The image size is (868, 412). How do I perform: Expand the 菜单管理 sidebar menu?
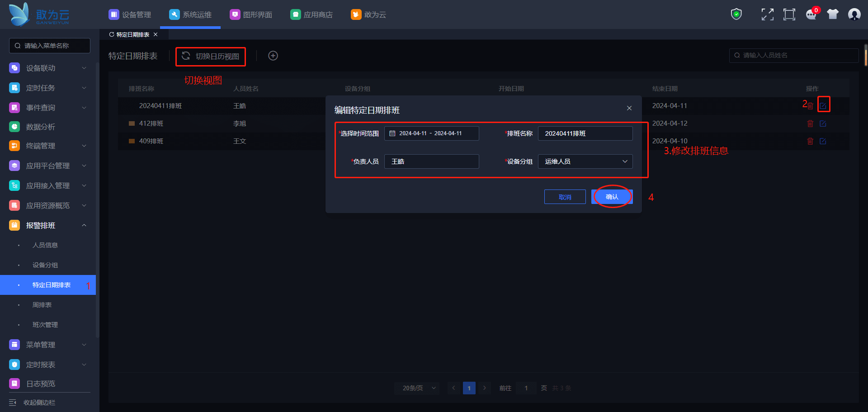(48, 345)
